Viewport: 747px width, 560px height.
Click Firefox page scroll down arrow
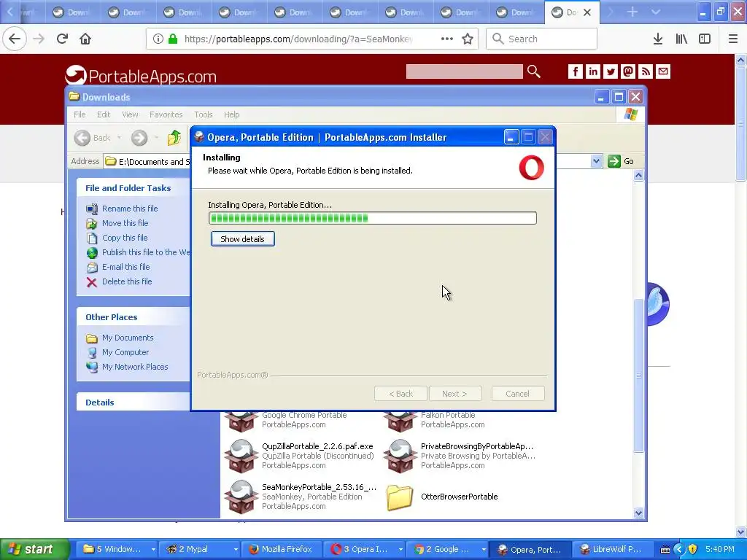(741, 532)
